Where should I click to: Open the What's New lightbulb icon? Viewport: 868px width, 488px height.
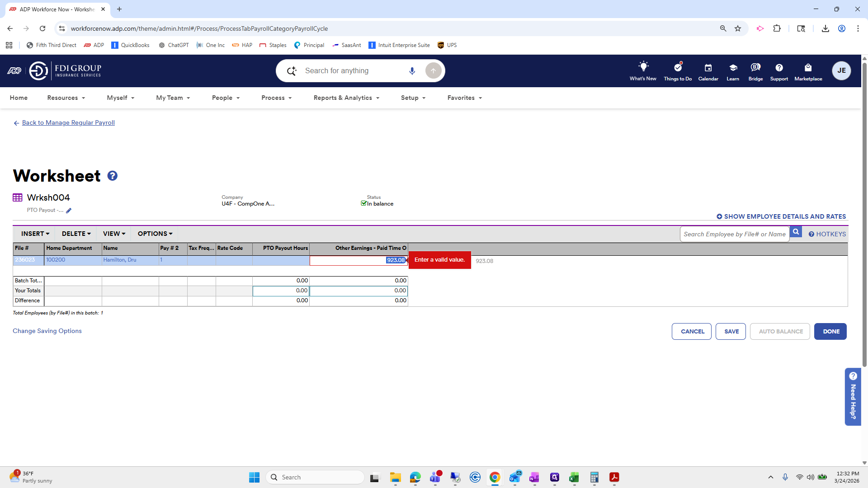point(643,67)
